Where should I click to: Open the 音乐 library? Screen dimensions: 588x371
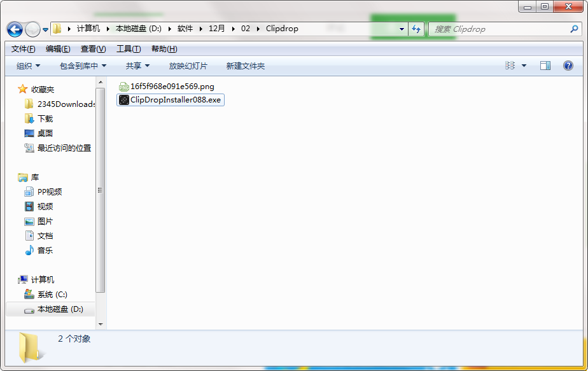pyautogui.click(x=45, y=250)
